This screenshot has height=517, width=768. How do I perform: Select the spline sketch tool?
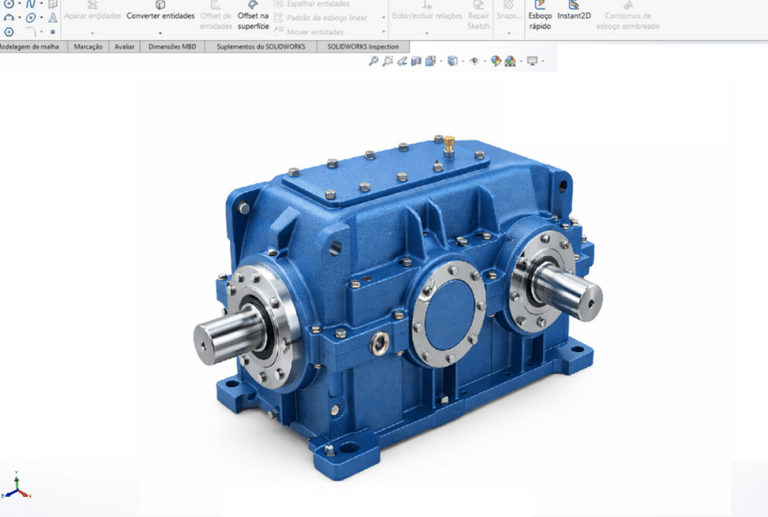pos(30,4)
